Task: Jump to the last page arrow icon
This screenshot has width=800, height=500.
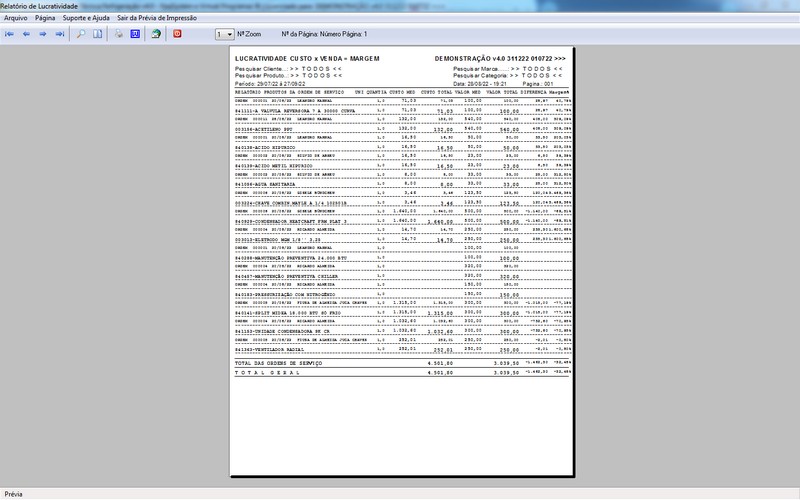Action: (x=59, y=34)
